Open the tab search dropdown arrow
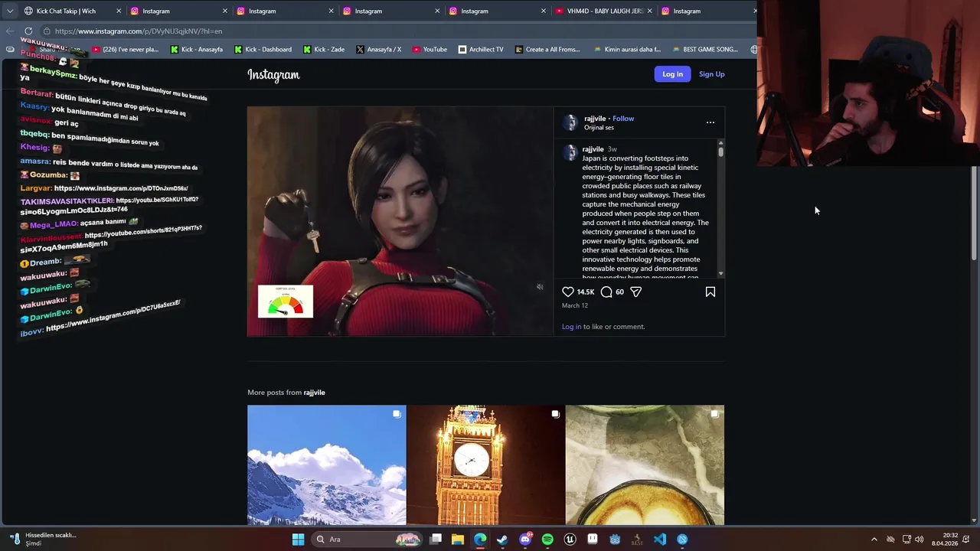The height and width of the screenshot is (551, 980). coord(9,11)
